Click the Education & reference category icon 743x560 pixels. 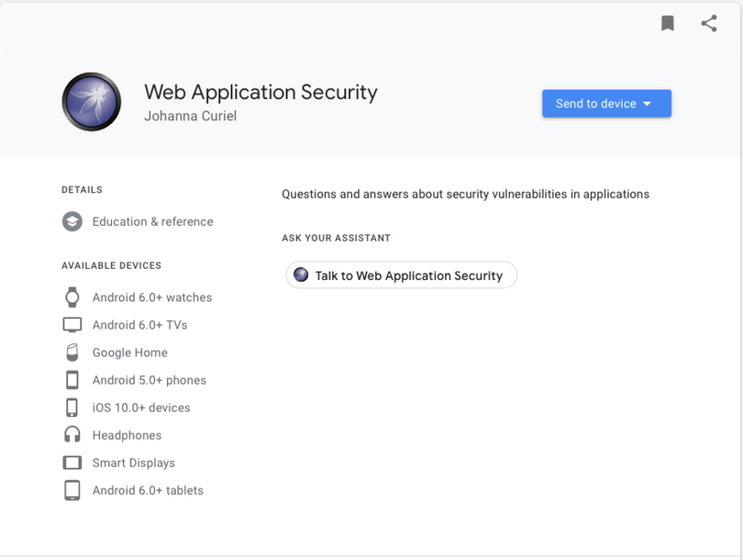[x=72, y=221]
